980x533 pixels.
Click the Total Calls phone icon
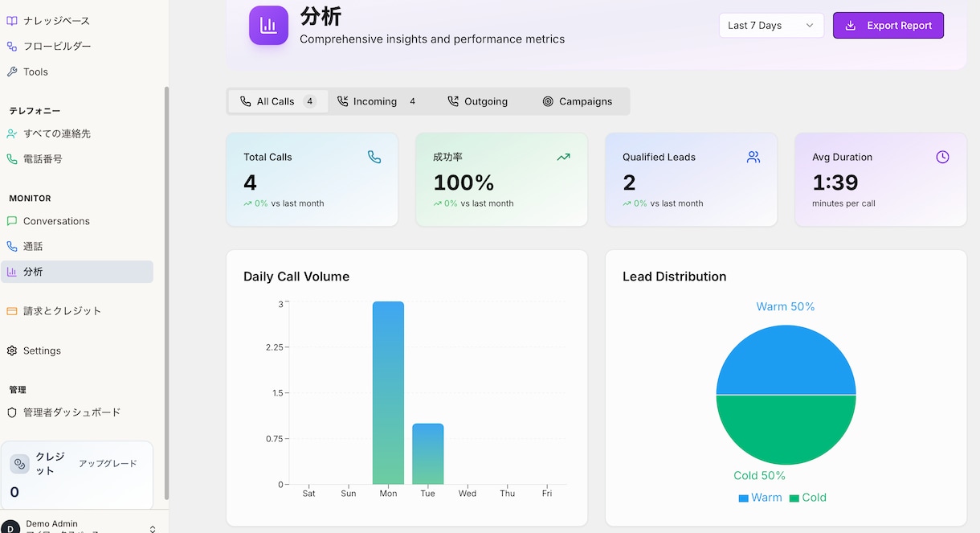click(374, 158)
